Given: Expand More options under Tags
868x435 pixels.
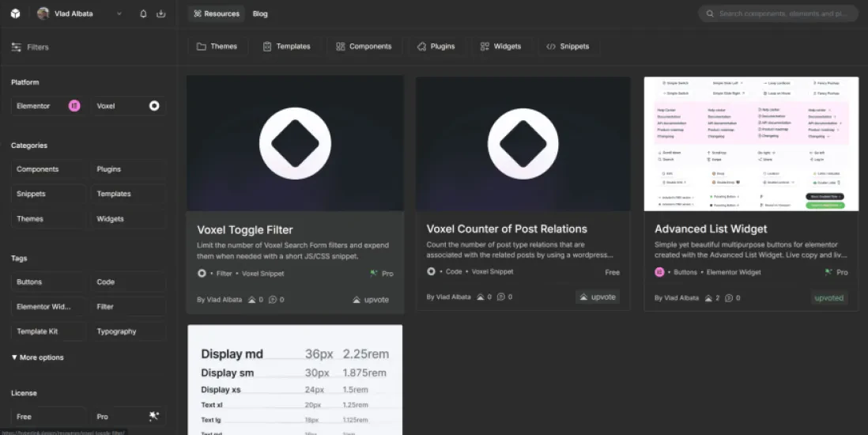Looking at the screenshot, I should (x=38, y=357).
